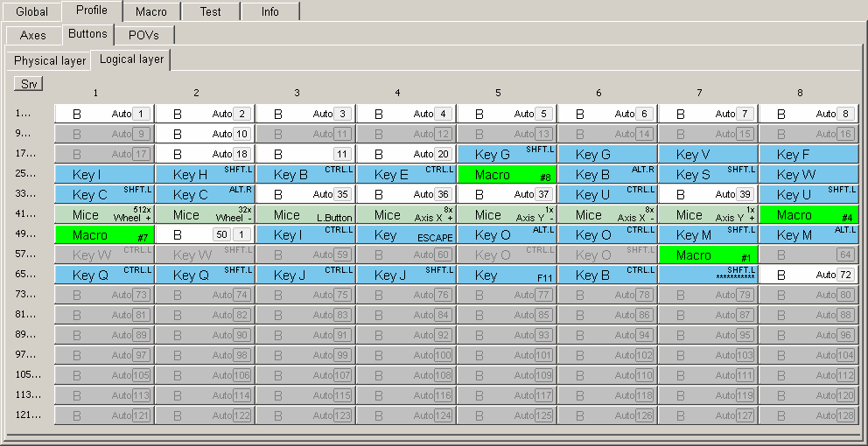Select the Mice L.Button cell

point(304,215)
